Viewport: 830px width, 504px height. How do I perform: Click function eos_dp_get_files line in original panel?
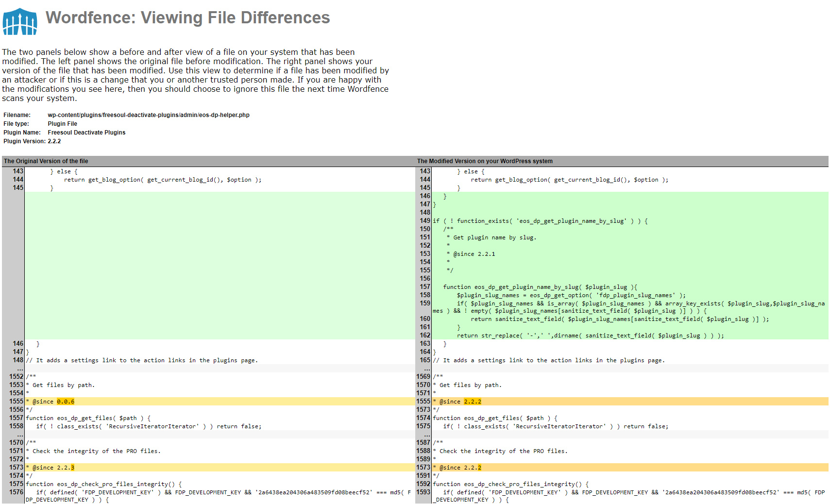click(88, 418)
